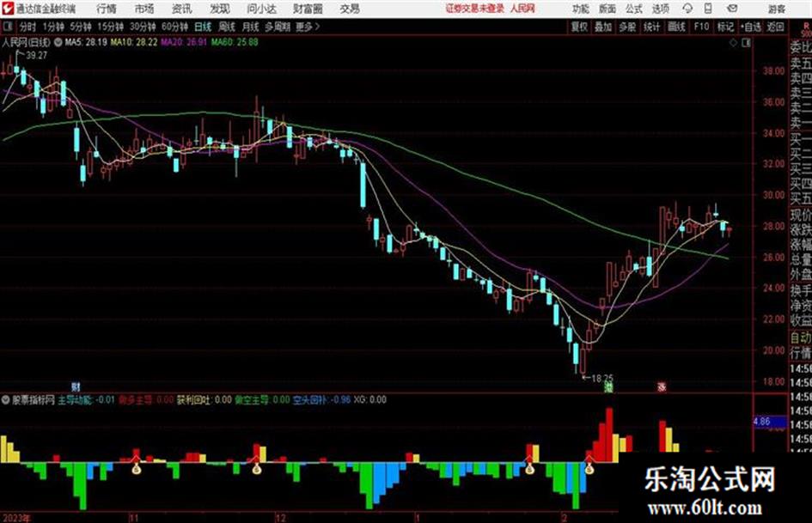Click the money bag signal right of month 2 label

589,469
